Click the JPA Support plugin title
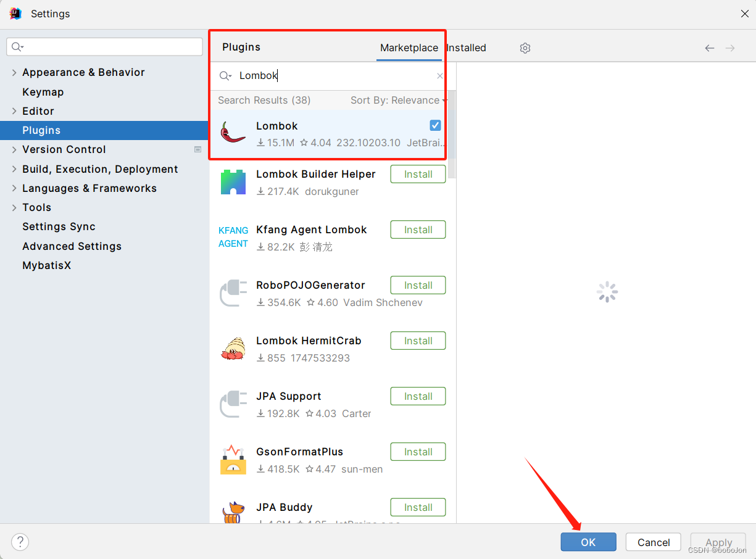The width and height of the screenshot is (756, 559). click(289, 396)
